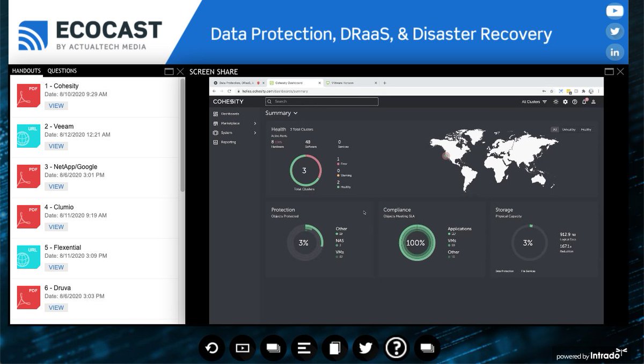Click the Intrado powered-by logo
644x364 pixels.
click(591, 355)
